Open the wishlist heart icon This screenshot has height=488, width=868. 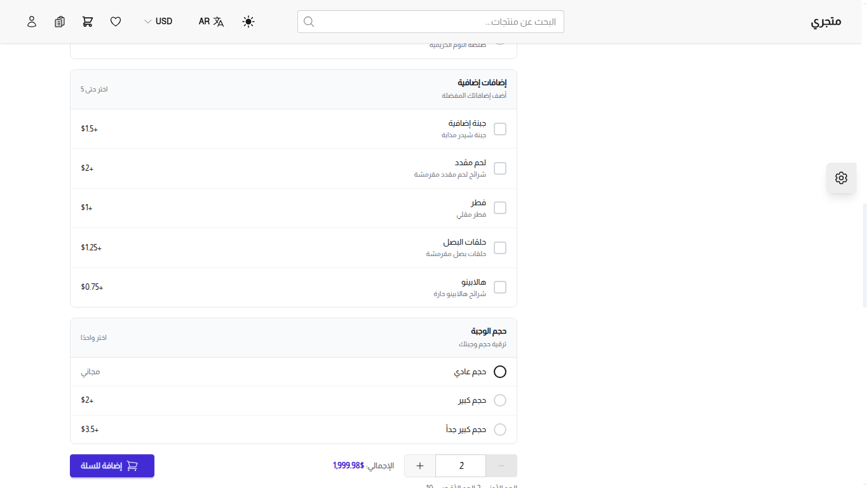(115, 21)
